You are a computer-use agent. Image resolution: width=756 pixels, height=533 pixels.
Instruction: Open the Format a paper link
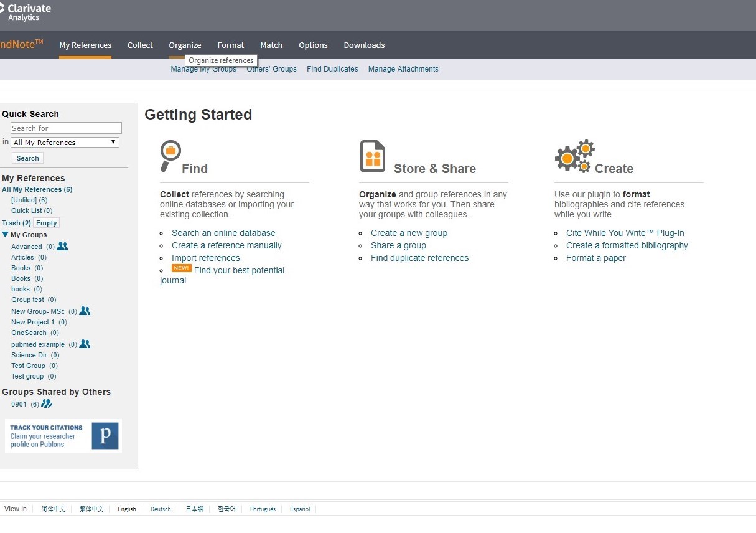click(596, 258)
